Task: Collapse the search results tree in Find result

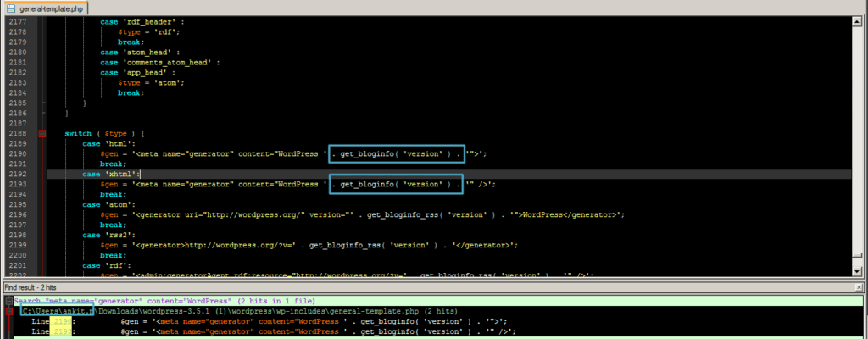Action: [8, 301]
